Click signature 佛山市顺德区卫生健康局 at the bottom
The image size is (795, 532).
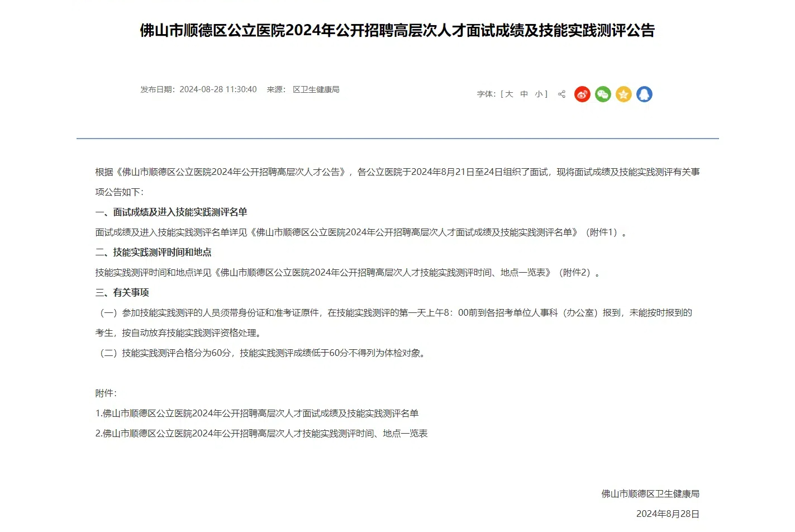click(x=650, y=494)
